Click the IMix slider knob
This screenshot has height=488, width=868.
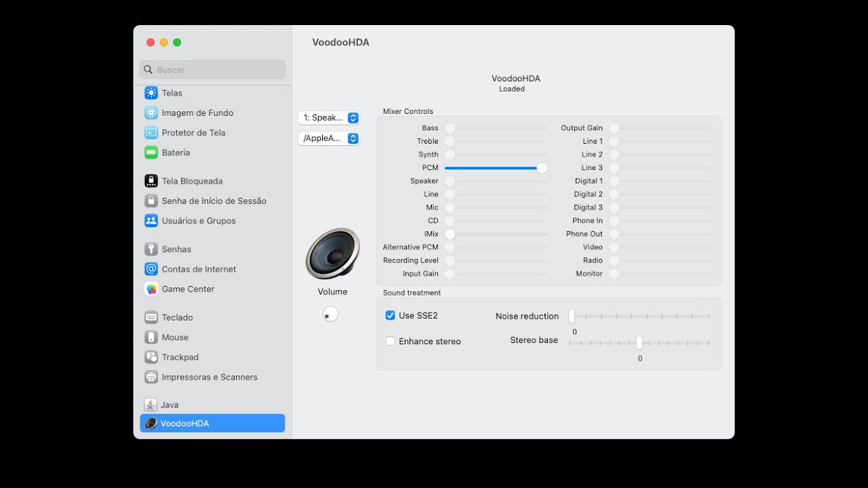[450, 234]
